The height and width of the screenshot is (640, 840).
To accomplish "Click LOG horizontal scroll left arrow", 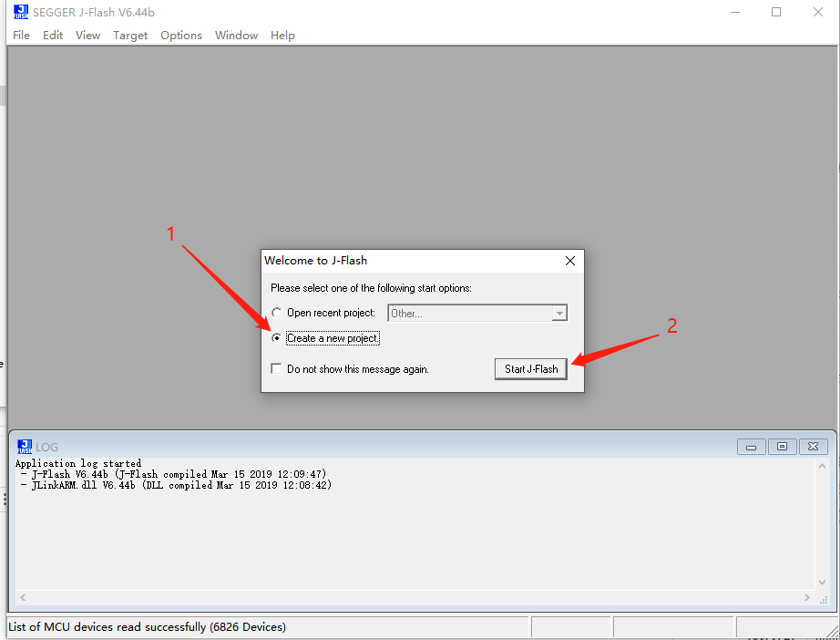I will 23,598.
